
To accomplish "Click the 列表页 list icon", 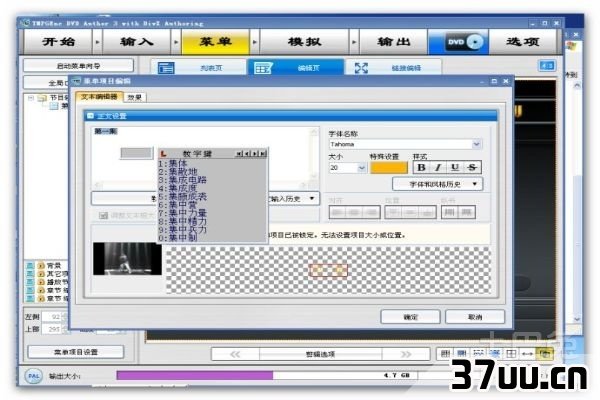I will coord(166,68).
